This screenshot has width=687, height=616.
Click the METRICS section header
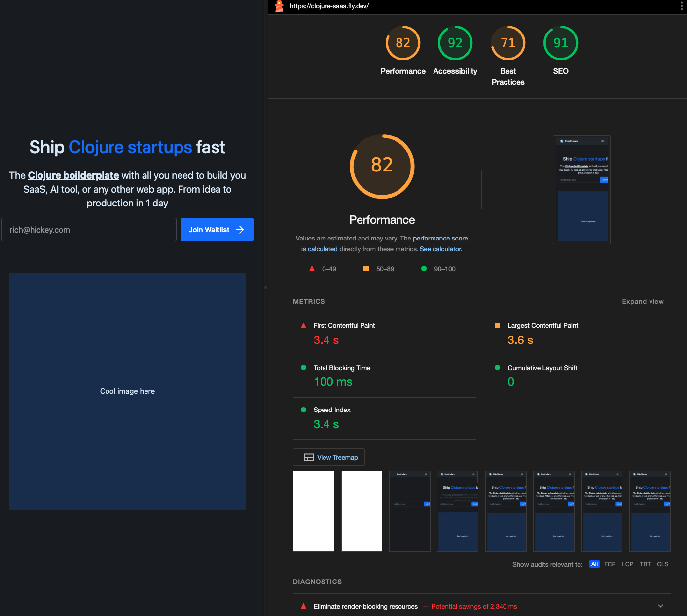[x=309, y=301]
